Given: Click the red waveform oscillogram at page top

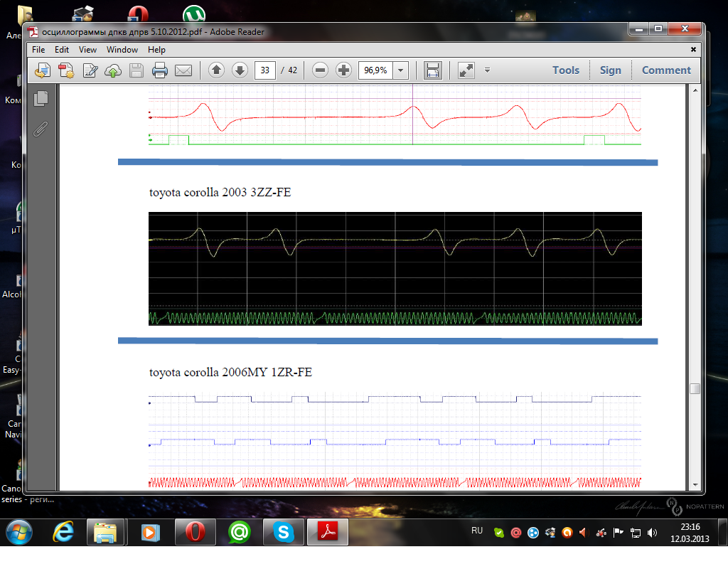Looking at the screenshot, I should pyautogui.click(x=395, y=116).
